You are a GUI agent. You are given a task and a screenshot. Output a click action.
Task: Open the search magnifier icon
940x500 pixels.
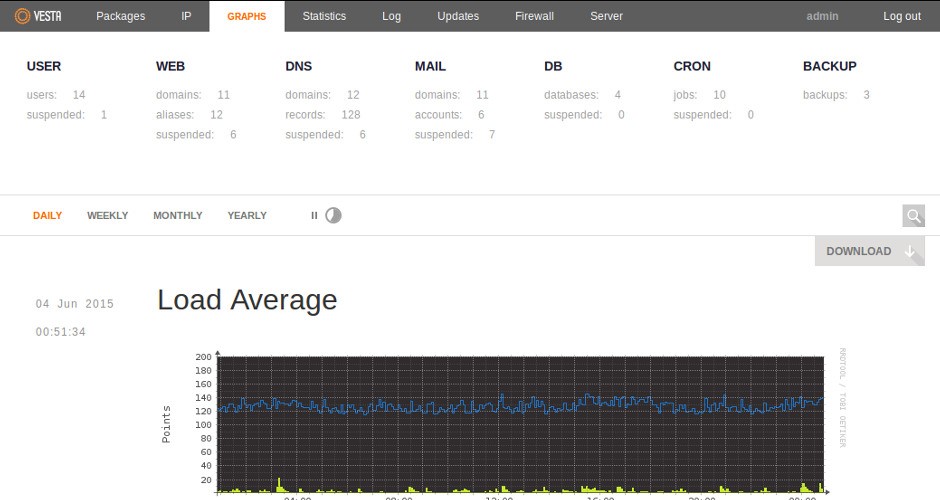pyautogui.click(x=913, y=216)
